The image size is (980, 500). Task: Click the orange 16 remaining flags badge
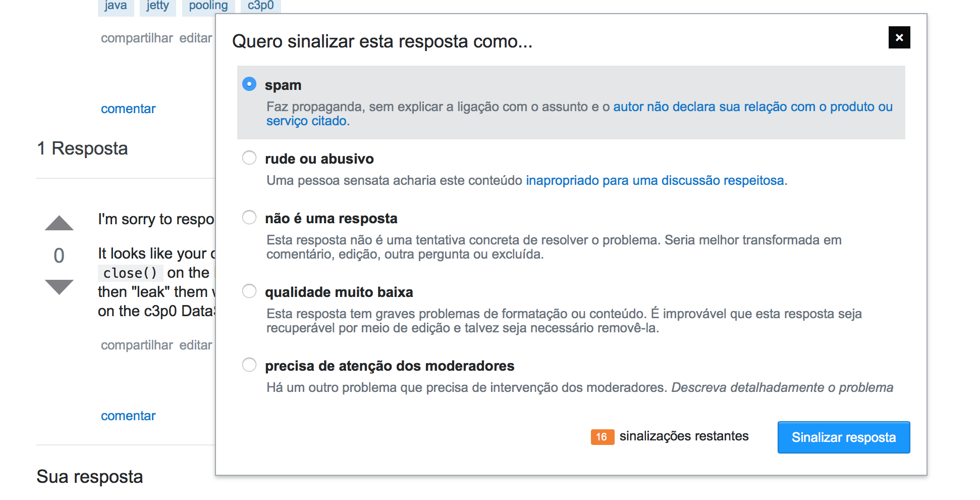[x=602, y=437]
